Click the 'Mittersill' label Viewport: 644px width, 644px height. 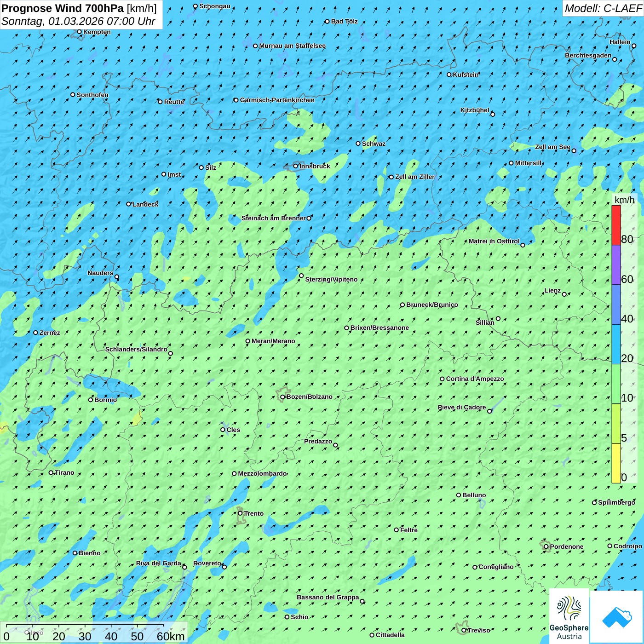529,163
